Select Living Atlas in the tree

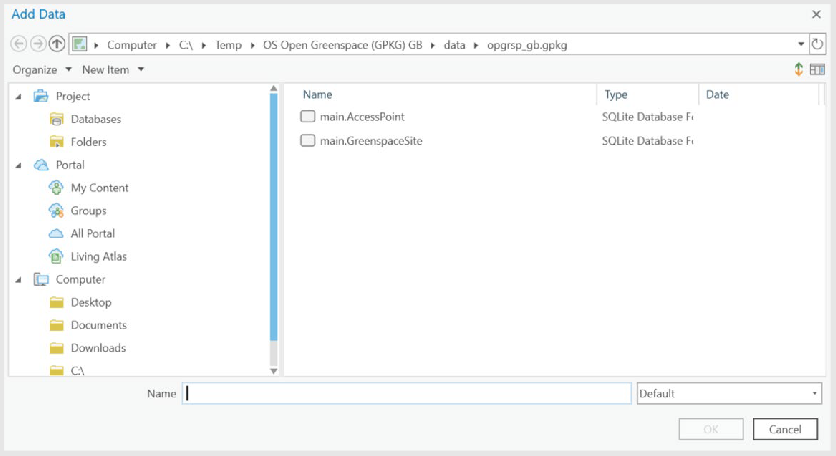[99, 257]
